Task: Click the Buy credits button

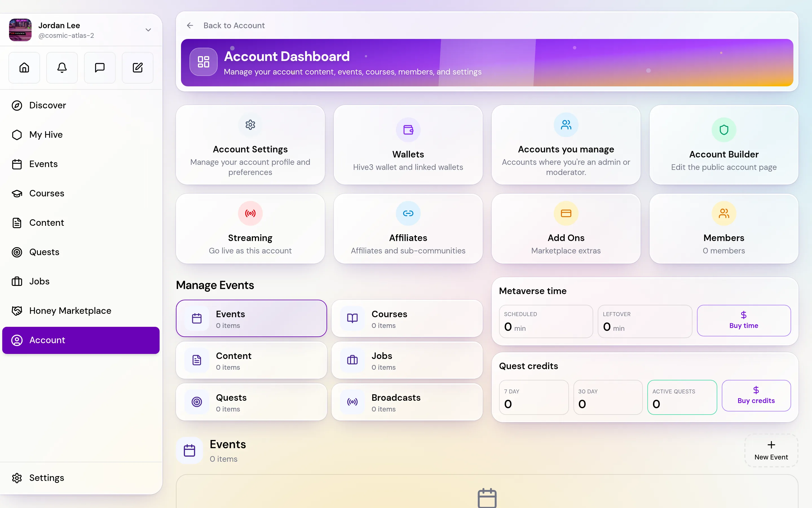Action: click(x=756, y=396)
